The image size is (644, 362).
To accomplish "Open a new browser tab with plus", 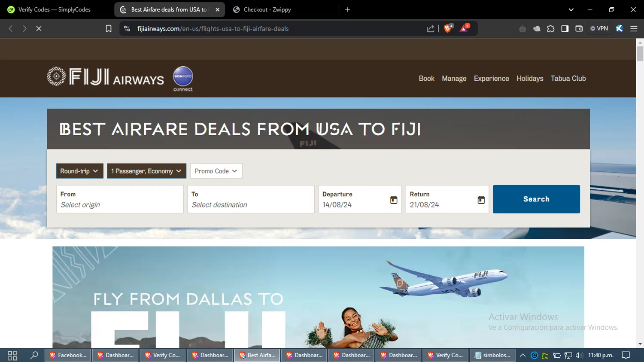I will (348, 9).
